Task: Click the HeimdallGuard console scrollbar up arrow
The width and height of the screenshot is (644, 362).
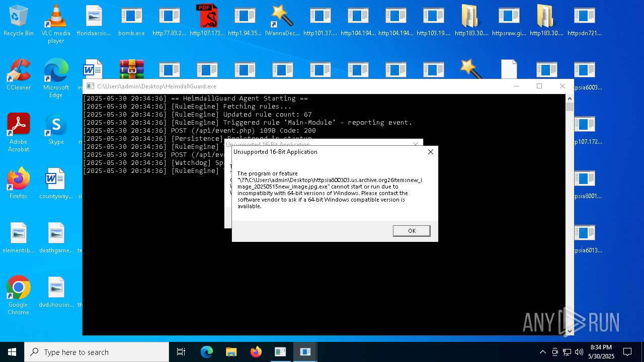Action: 570,99
